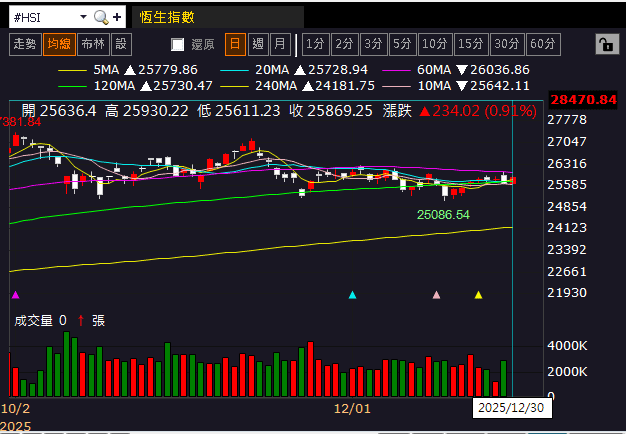Click the 12/01 date axis label
This screenshot has width=626, height=434.
(x=352, y=409)
